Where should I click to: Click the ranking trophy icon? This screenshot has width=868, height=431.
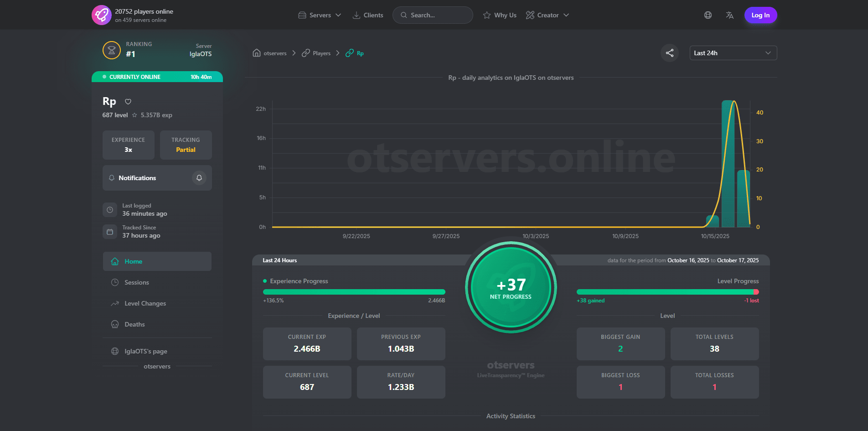pyautogui.click(x=112, y=50)
